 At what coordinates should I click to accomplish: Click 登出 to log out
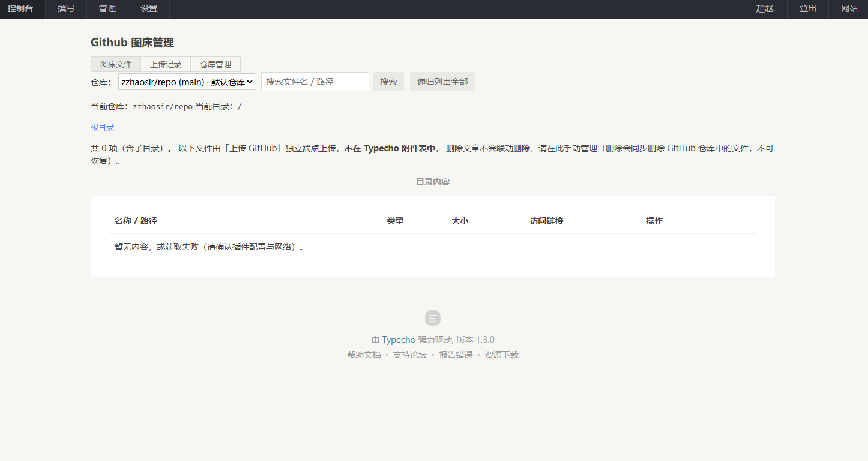tap(808, 9)
